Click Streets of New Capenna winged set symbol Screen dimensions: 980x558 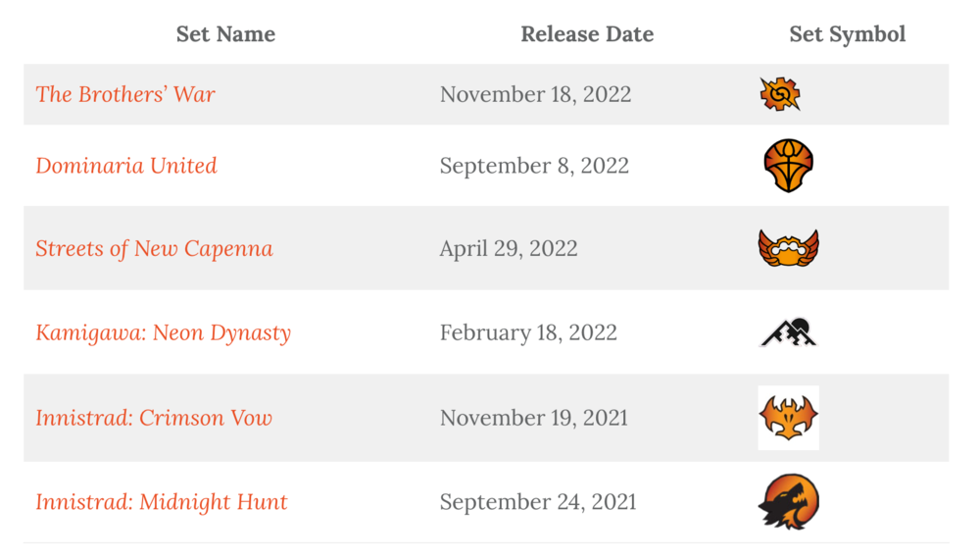pyautogui.click(x=789, y=248)
